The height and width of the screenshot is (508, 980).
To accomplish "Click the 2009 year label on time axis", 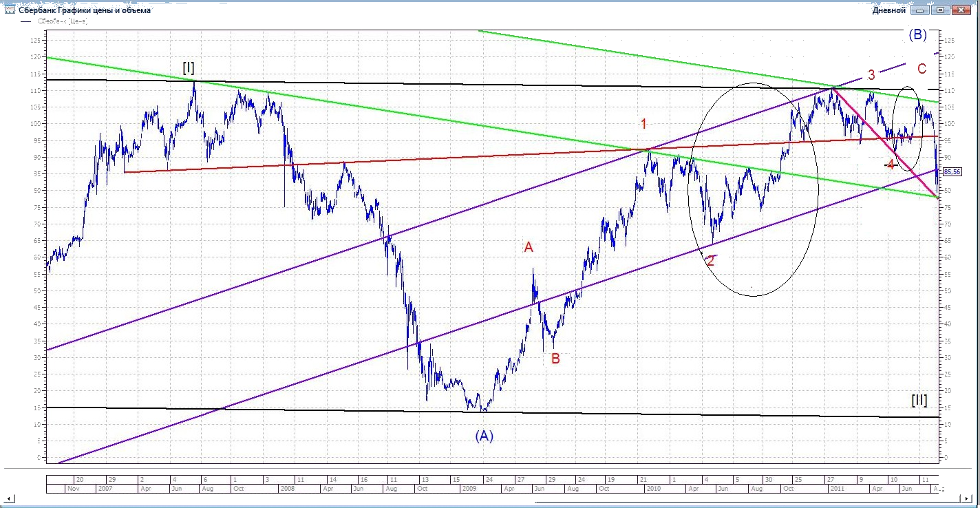I will pos(469,489).
